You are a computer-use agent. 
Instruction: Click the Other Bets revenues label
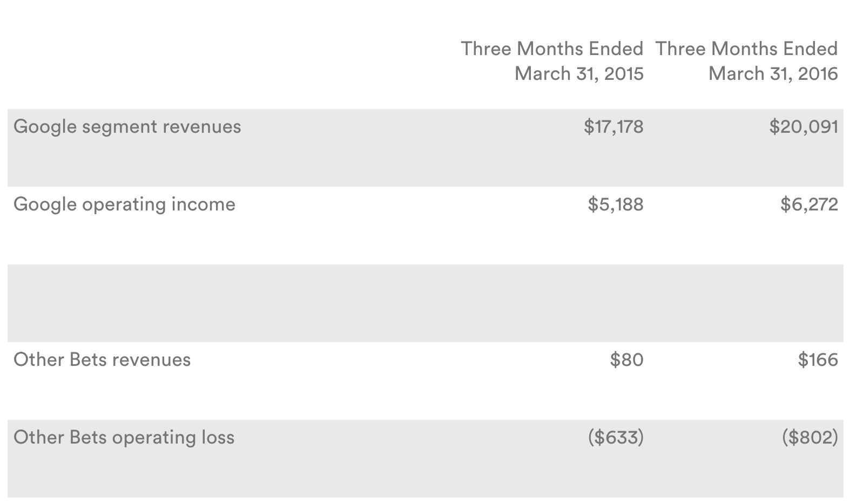click(102, 360)
